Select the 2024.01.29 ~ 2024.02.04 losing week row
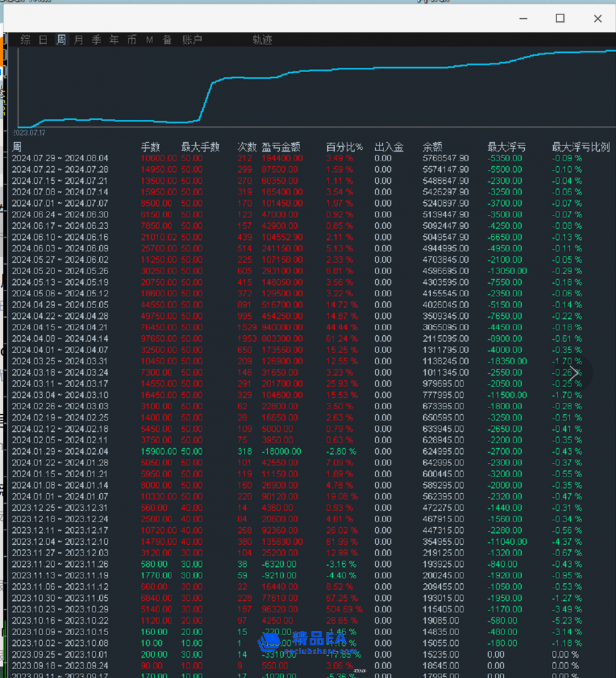616x678 pixels. (x=60, y=451)
